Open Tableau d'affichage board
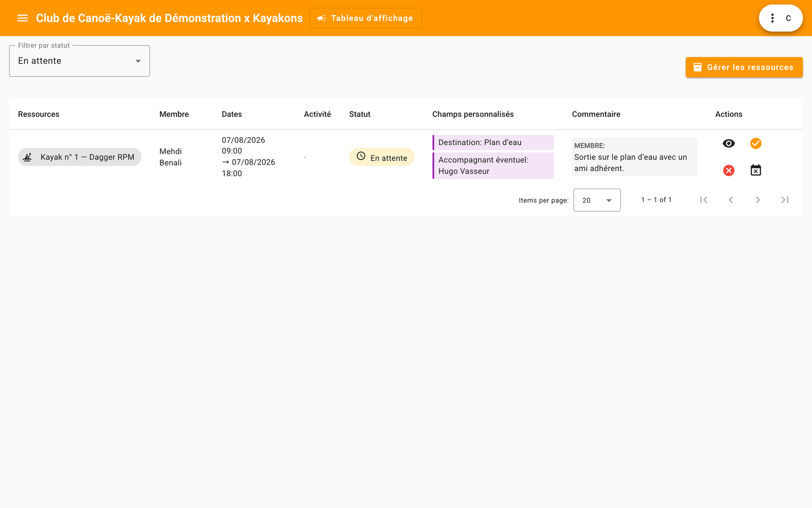This screenshot has height=508, width=812. 365,18
